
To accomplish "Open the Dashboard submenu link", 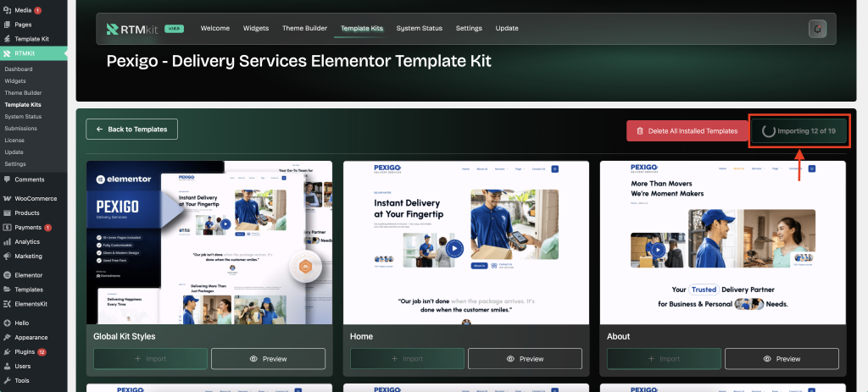I will pyautogui.click(x=19, y=69).
